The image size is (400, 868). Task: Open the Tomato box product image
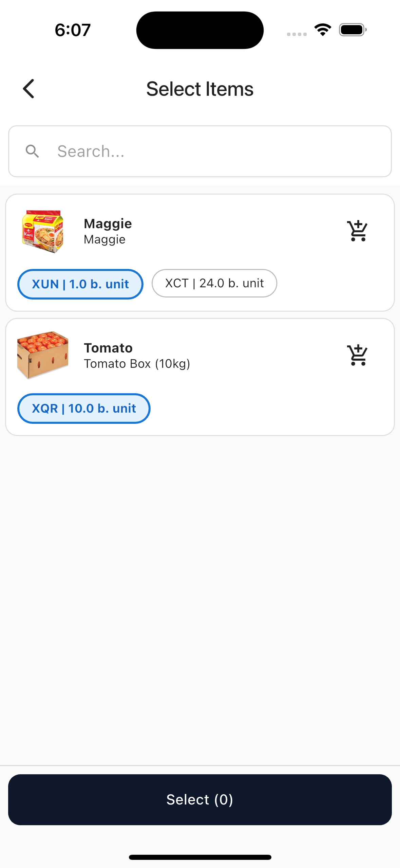coord(43,355)
